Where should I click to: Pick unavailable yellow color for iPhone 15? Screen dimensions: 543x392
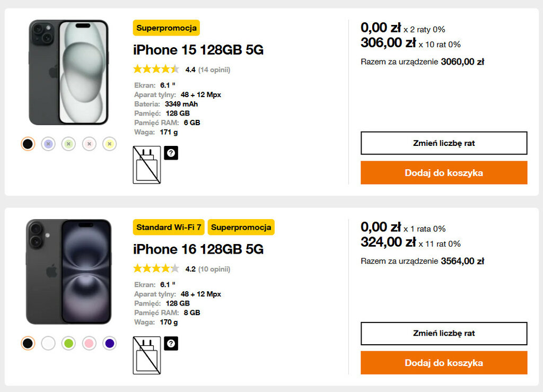(109, 144)
